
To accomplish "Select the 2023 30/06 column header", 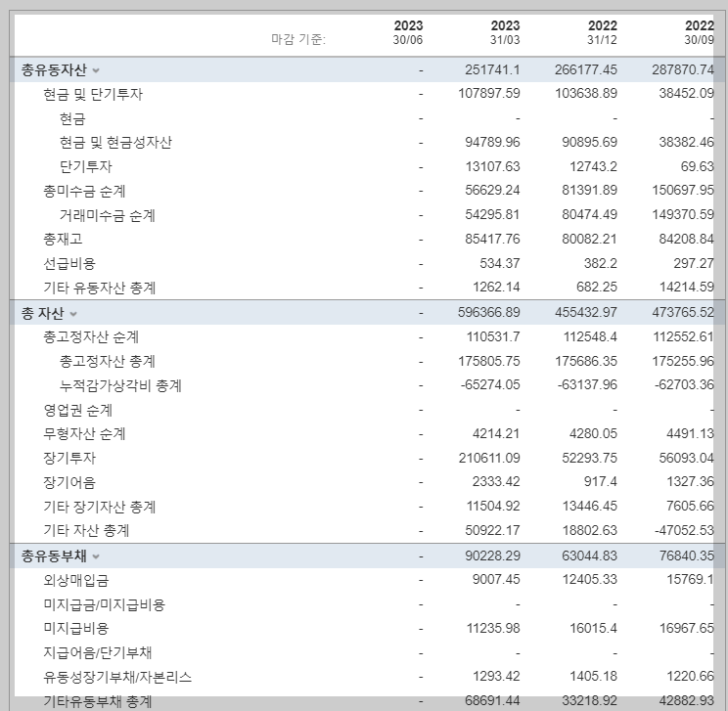I will click(x=408, y=32).
